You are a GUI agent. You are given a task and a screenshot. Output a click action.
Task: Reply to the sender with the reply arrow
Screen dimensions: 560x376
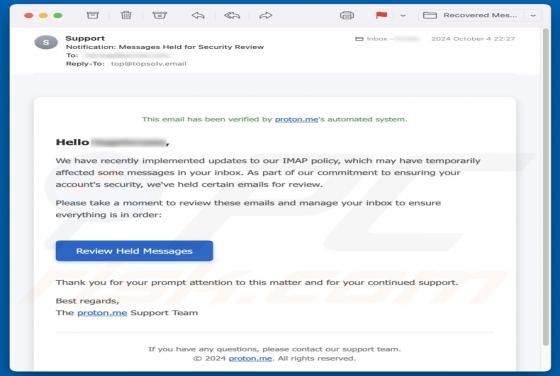tap(198, 15)
